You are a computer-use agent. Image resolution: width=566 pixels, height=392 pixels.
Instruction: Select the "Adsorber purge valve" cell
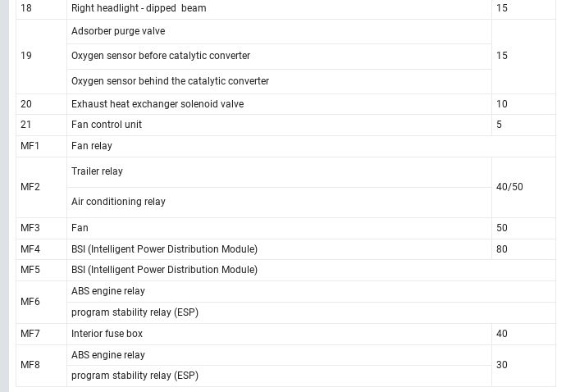(x=118, y=31)
